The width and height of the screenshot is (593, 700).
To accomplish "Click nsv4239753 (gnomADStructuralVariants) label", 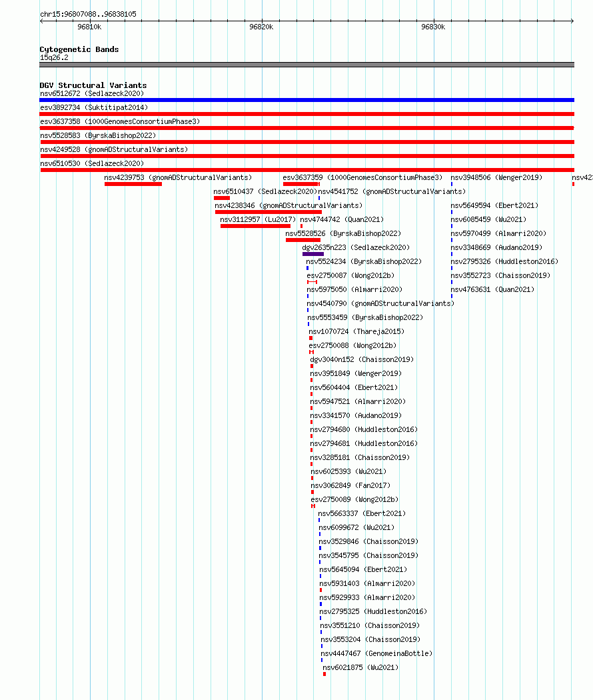I will click(x=178, y=178).
